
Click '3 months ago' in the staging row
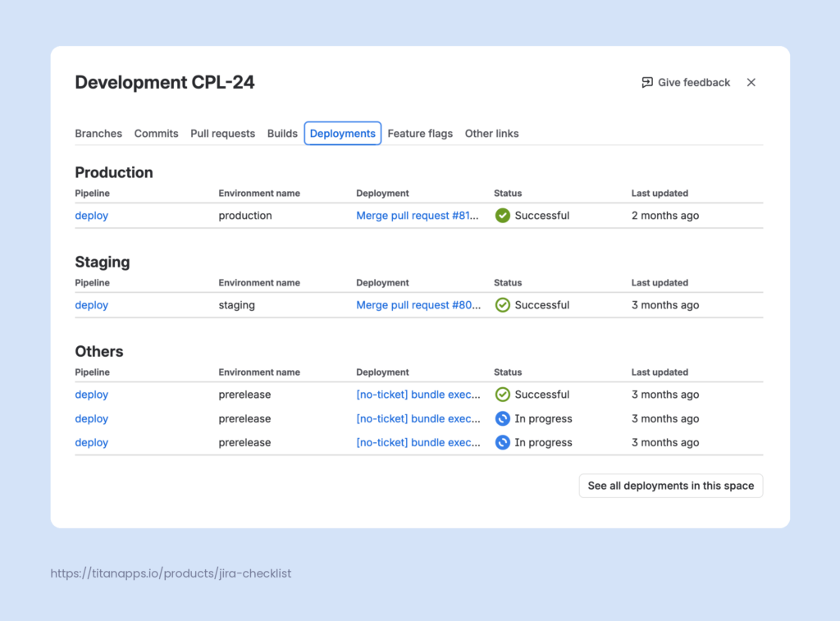[x=665, y=305]
